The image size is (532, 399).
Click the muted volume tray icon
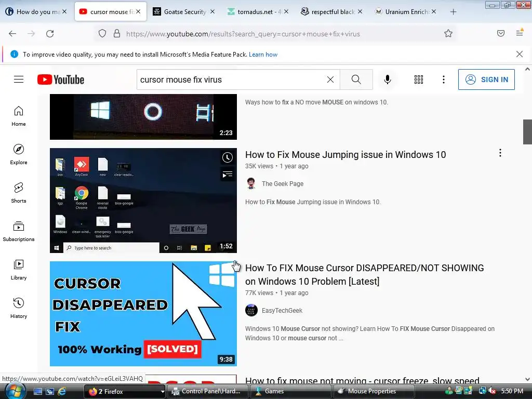tap(493, 391)
